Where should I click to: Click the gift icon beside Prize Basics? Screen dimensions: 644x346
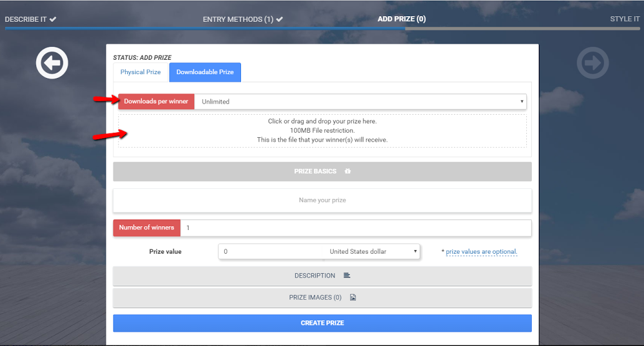pos(348,171)
